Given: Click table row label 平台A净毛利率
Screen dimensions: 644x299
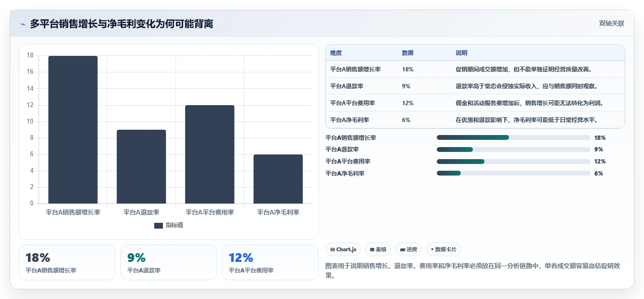Looking at the screenshot, I should pos(349,120).
